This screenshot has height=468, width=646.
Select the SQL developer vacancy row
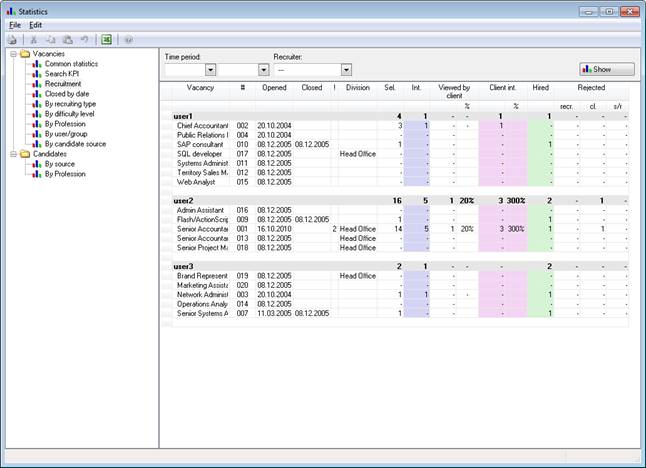[x=400, y=154]
